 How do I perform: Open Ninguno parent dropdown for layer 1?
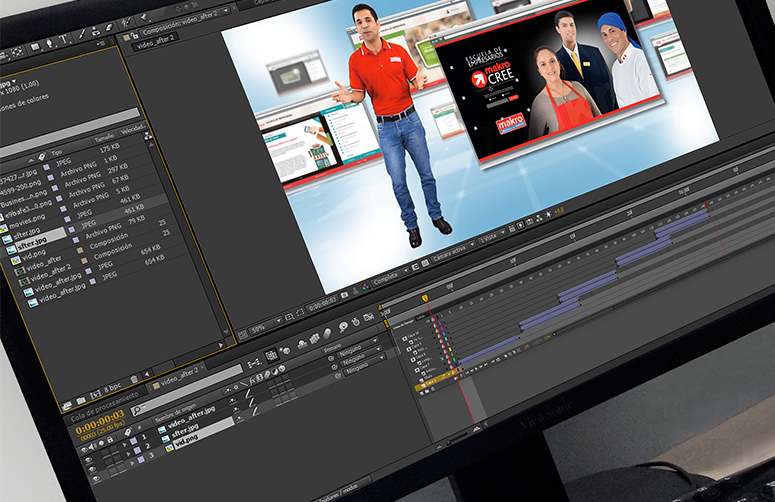tap(357, 349)
